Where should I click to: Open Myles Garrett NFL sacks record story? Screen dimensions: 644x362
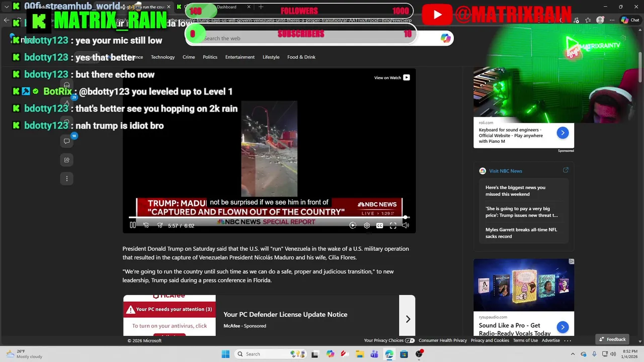tap(521, 233)
